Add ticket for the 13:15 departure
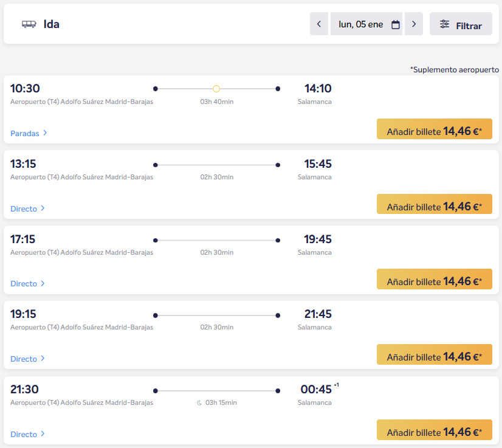 (x=434, y=205)
